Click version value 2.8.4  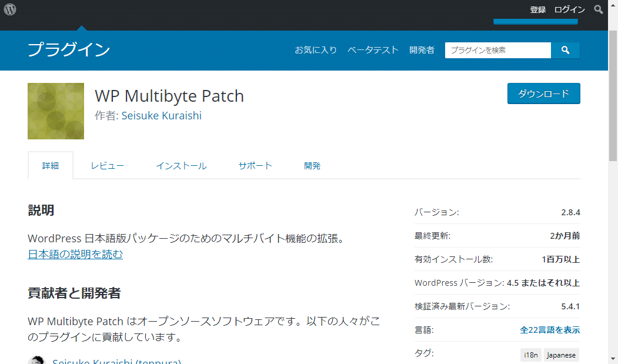571,212
